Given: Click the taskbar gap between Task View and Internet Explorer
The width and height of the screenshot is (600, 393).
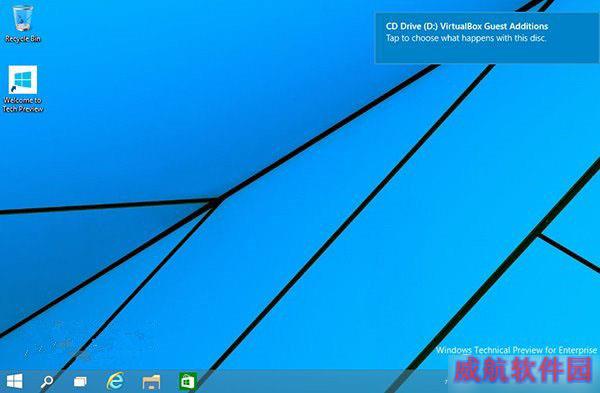Looking at the screenshot, I should coord(96,382).
